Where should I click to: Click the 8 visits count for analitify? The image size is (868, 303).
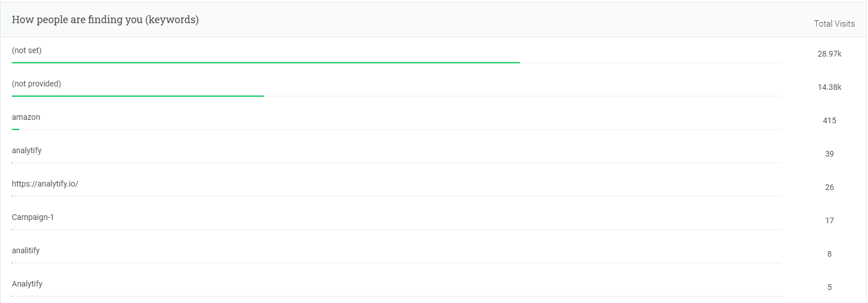(x=830, y=254)
